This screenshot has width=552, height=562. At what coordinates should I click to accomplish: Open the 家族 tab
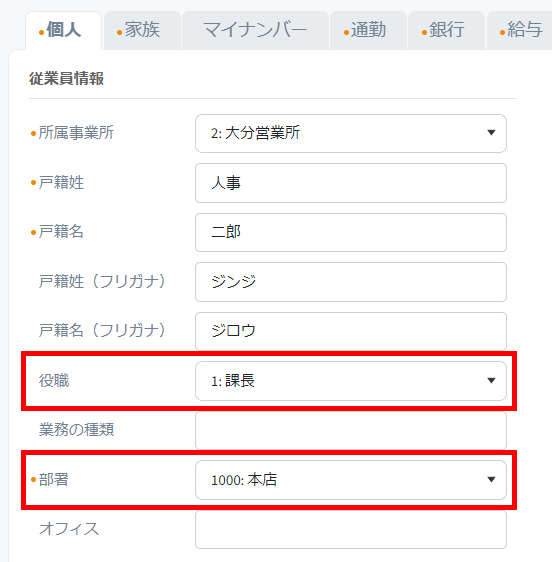(x=142, y=30)
